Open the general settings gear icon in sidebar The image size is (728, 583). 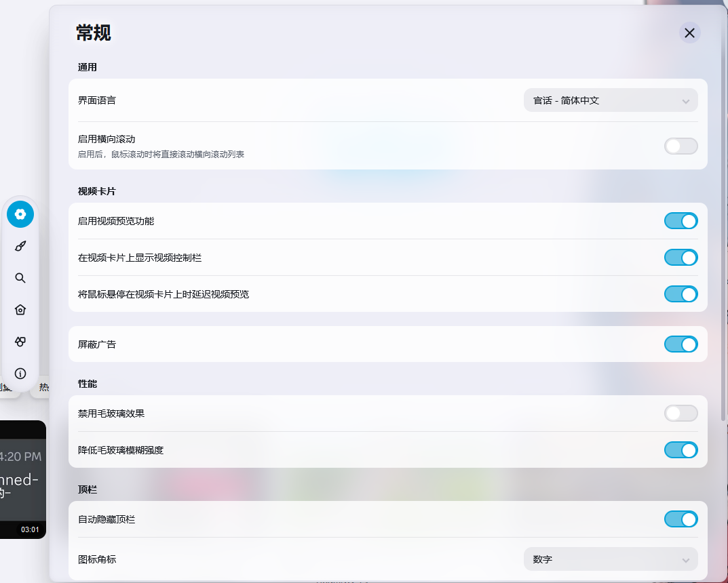20,214
